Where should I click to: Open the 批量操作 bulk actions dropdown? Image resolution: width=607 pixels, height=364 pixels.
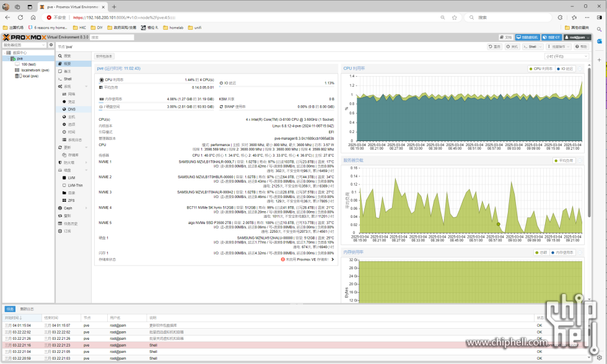point(559,46)
